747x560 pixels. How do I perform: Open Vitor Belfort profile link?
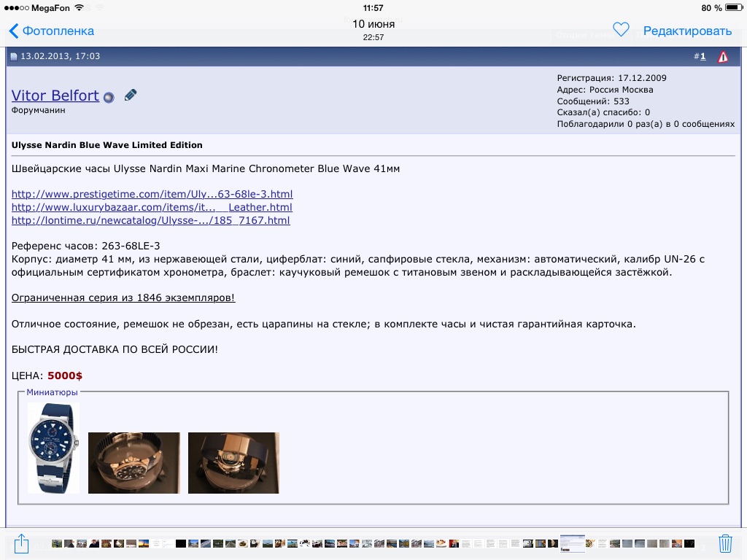coord(55,96)
